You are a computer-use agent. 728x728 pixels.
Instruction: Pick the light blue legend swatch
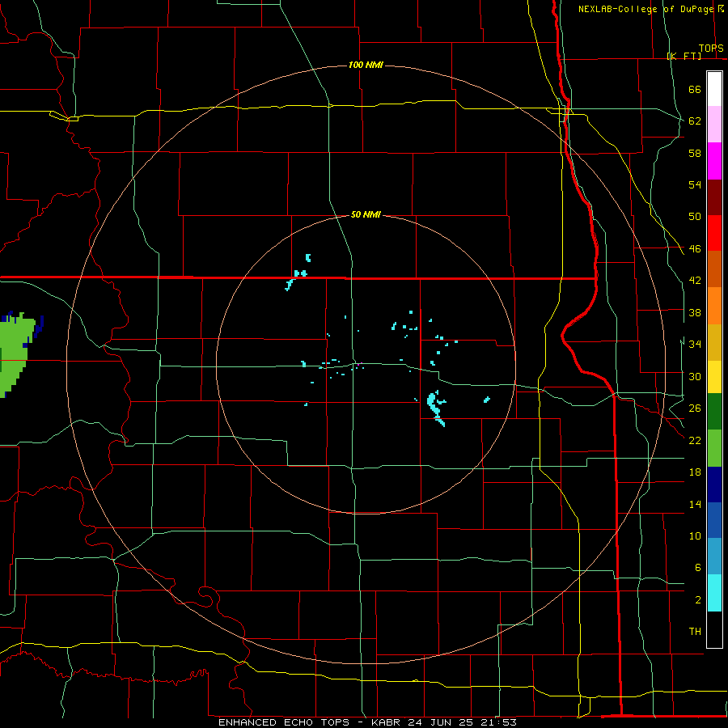pyautogui.click(x=714, y=557)
